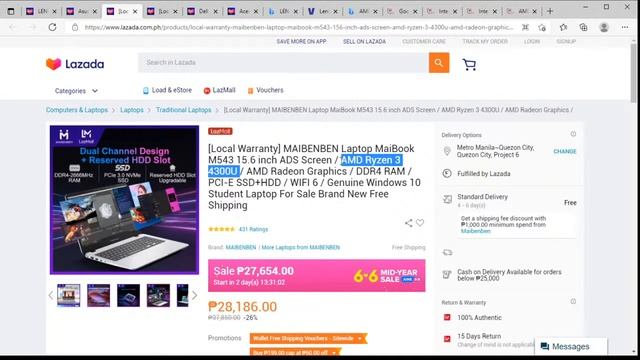Image resolution: width=640 pixels, height=360 pixels.
Task: Click the 100% Authentic red badge icon
Action: click(x=447, y=317)
